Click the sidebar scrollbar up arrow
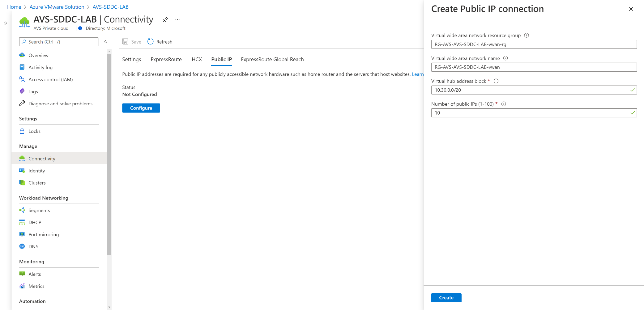 click(109, 52)
